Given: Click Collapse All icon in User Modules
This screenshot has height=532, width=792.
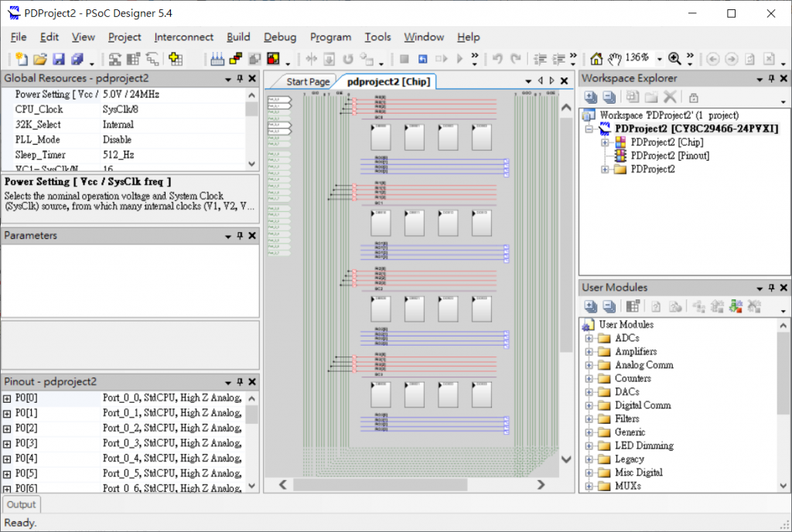Looking at the screenshot, I should coord(609,306).
